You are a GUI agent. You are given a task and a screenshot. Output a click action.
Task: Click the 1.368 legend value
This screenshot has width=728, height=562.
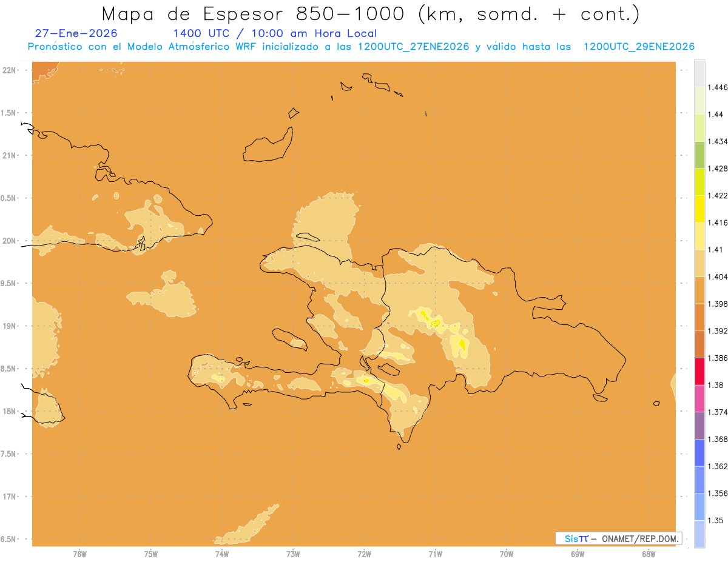(x=717, y=440)
